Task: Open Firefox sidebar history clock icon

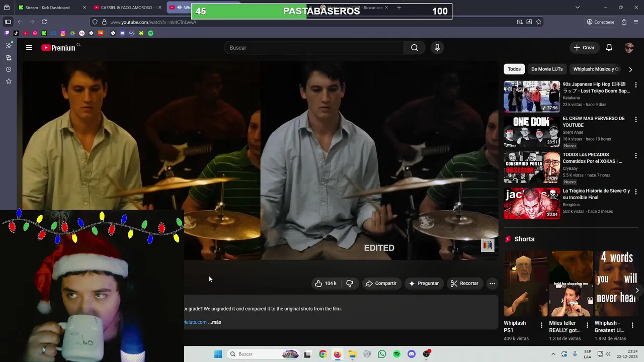Action: (9, 69)
